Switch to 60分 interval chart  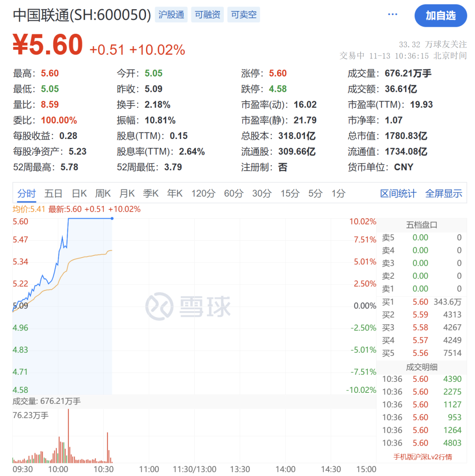[234, 194]
